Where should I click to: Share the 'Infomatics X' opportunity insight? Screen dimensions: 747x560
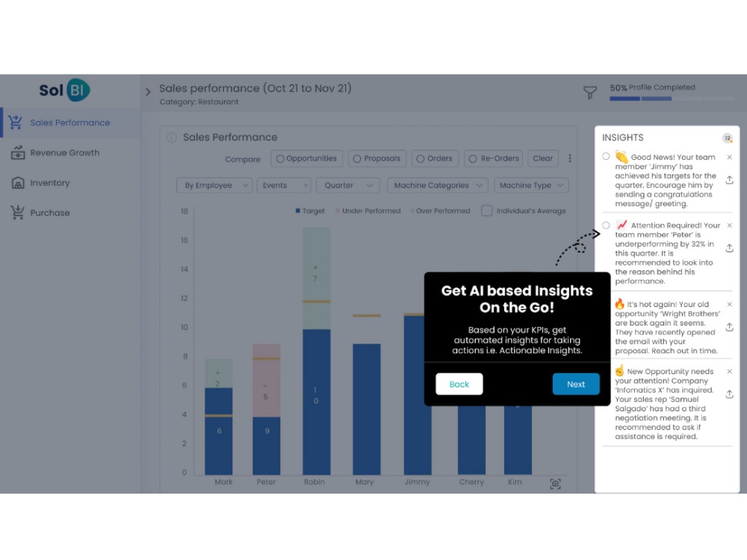729,394
